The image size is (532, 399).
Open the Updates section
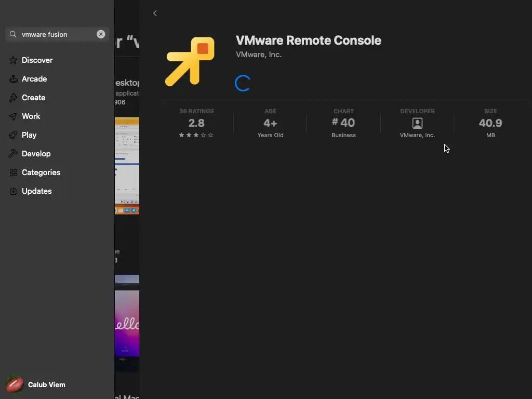[37, 191]
